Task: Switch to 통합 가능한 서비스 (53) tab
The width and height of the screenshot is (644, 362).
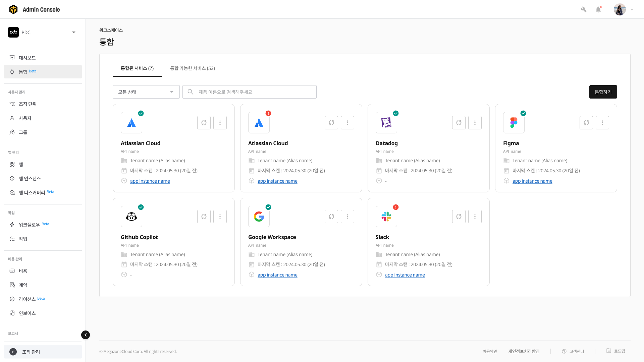Action: tap(192, 68)
